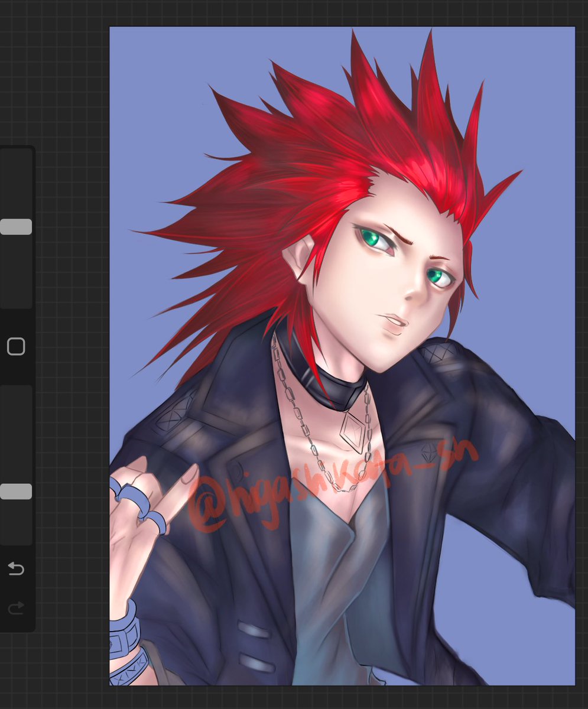Undo the last stroke with the undo arrow
The width and height of the screenshot is (588, 709).
[16, 569]
